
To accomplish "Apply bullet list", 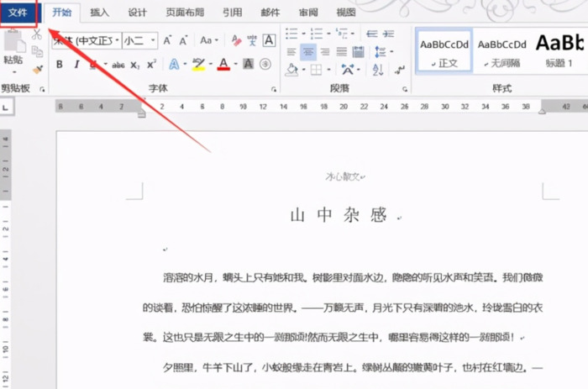I will pyautogui.click(x=291, y=34).
